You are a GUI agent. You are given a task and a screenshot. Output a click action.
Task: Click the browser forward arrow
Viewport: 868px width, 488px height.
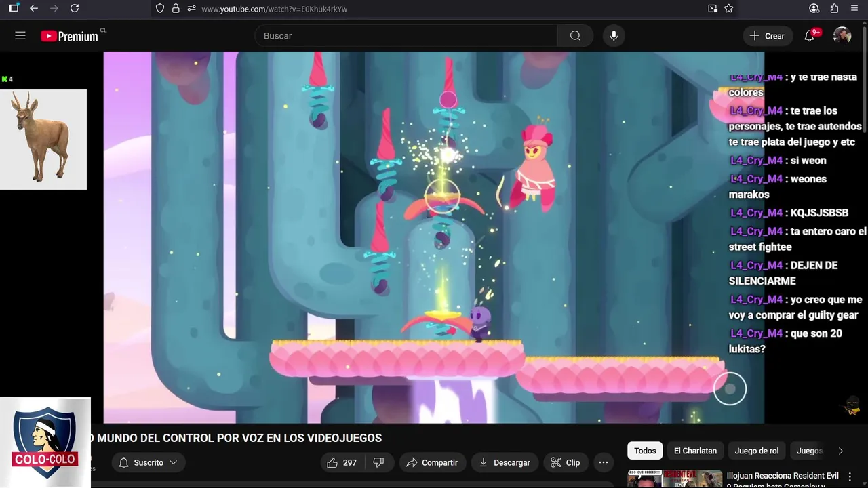coord(54,8)
